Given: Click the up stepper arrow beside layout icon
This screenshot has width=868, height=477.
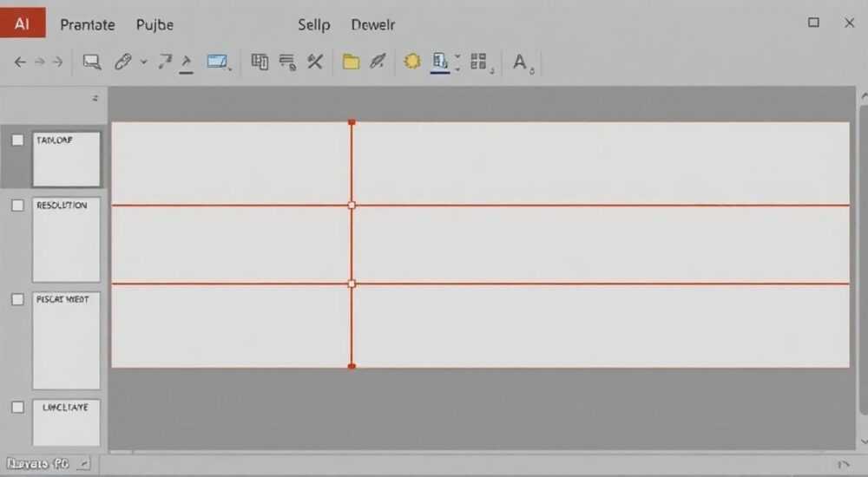Looking at the screenshot, I should pos(457,56).
